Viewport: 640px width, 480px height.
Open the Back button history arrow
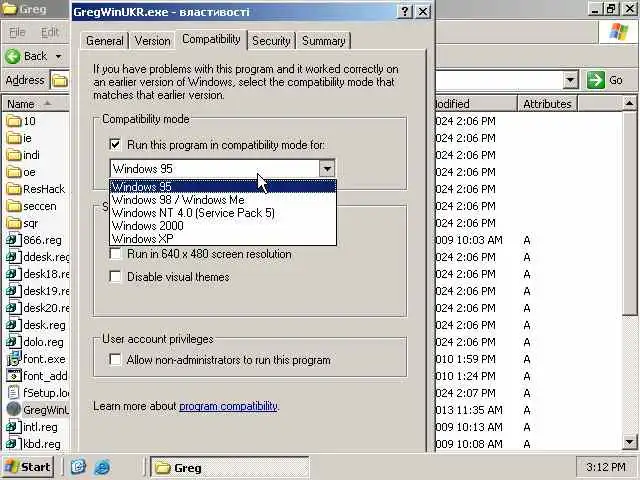point(59,56)
